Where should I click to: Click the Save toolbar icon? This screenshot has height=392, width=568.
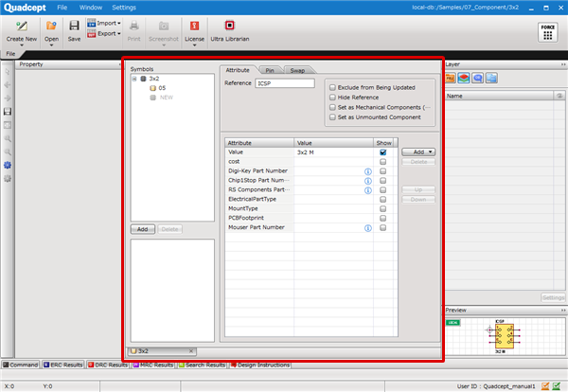pyautogui.click(x=74, y=28)
